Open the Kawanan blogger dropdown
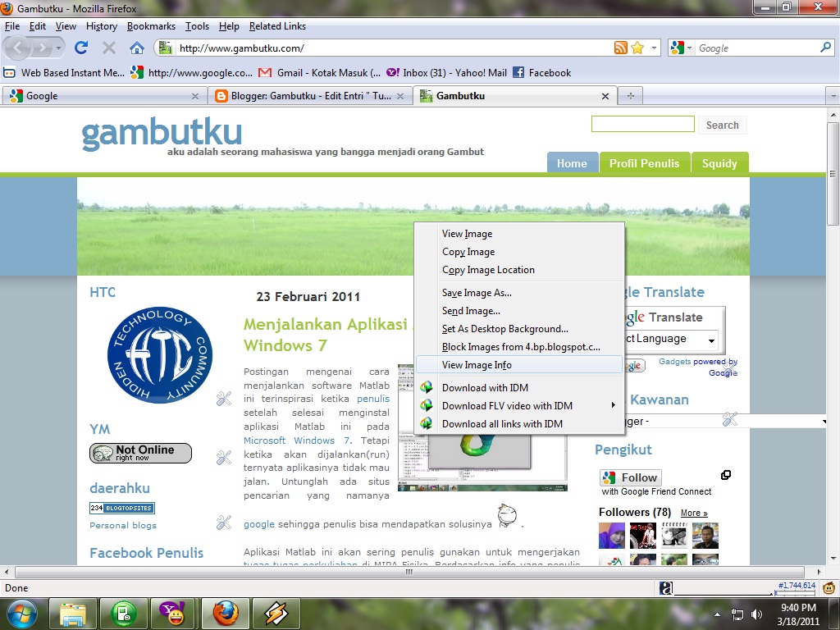The image size is (840, 630). coord(724,421)
